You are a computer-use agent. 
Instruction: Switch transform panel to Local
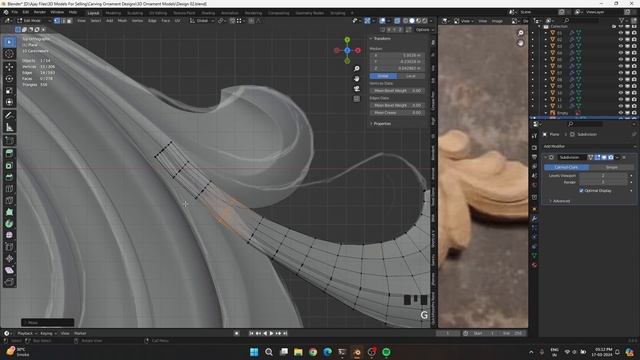click(411, 76)
